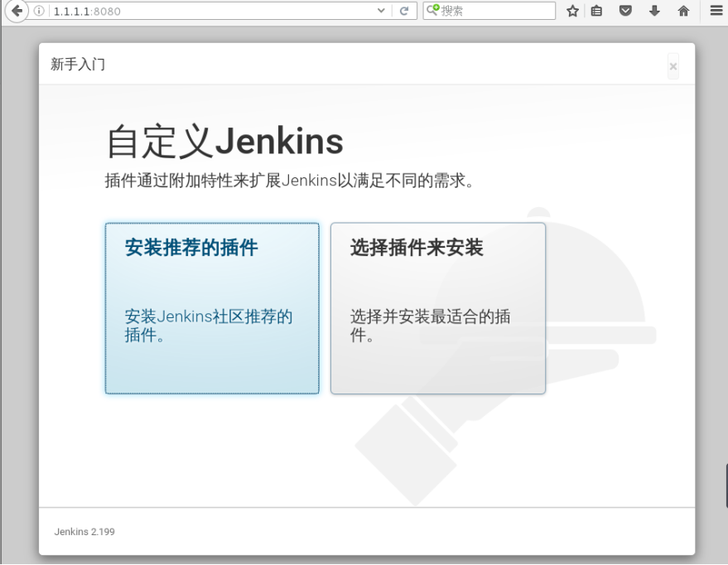Save the page to Pocket
The width and height of the screenshot is (728, 565).
(x=625, y=11)
